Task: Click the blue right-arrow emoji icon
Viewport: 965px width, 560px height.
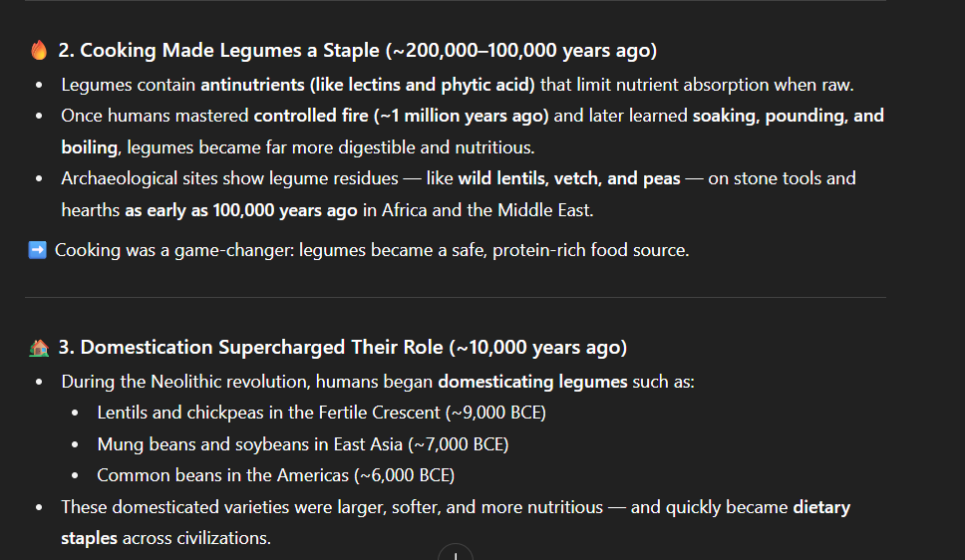Action: 38,250
